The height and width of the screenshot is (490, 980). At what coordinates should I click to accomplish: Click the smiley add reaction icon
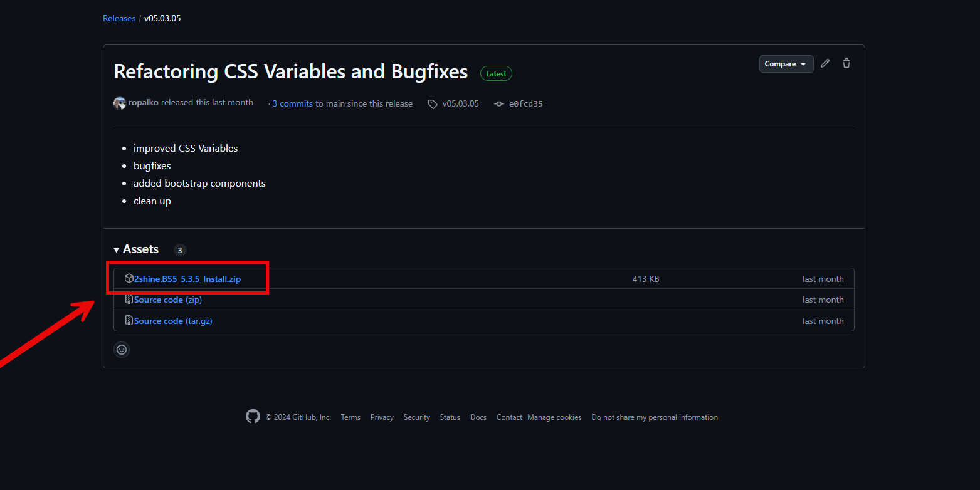[x=122, y=350]
